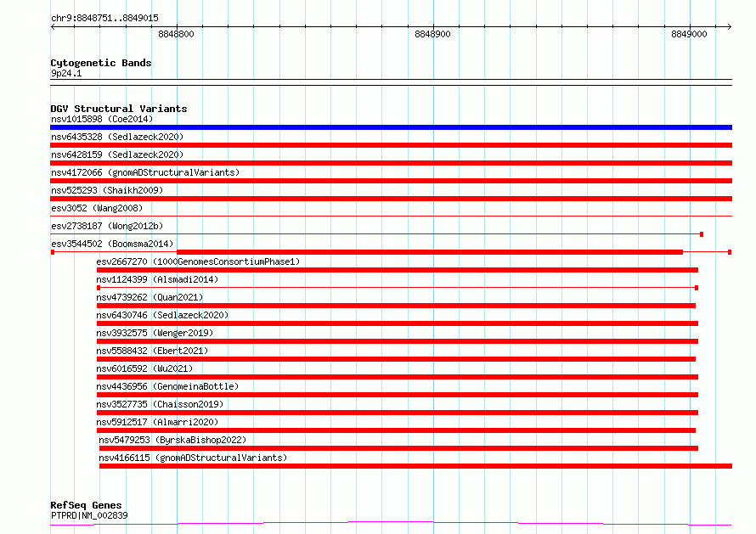This screenshot has height=534, width=756.
Task: Click the esv3052 (Wang2008) label
Action: tap(97, 208)
